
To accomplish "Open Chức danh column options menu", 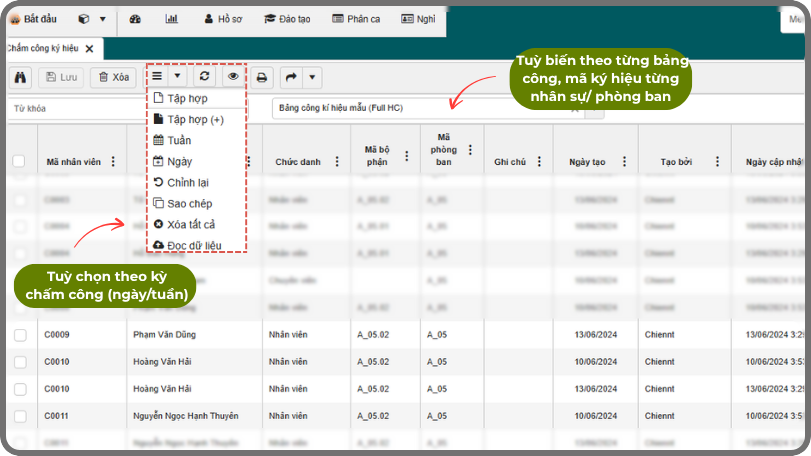I will [337, 162].
